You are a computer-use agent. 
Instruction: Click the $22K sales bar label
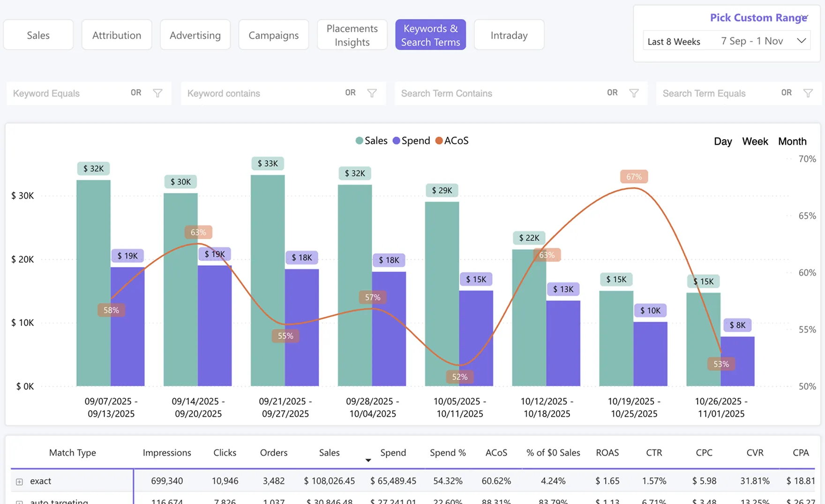click(x=529, y=238)
